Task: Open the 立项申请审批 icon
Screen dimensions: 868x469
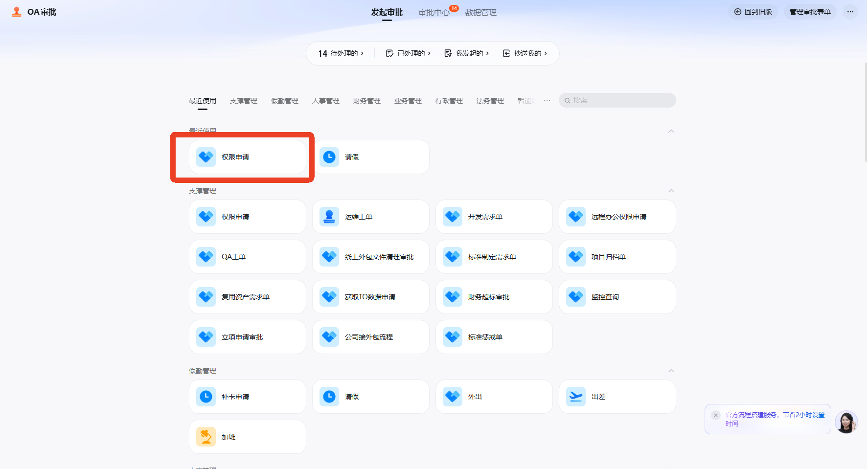Action: [x=206, y=337]
